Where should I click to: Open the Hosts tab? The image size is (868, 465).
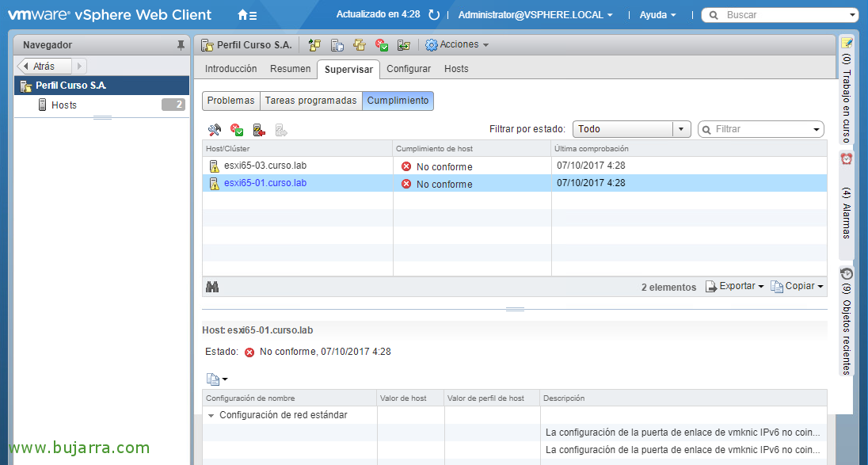click(x=456, y=69)
